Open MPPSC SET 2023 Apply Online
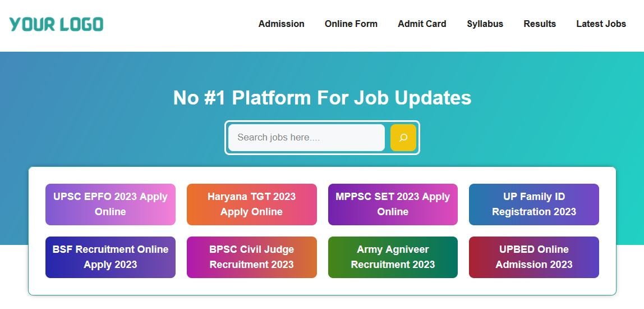 pos(393,204)
